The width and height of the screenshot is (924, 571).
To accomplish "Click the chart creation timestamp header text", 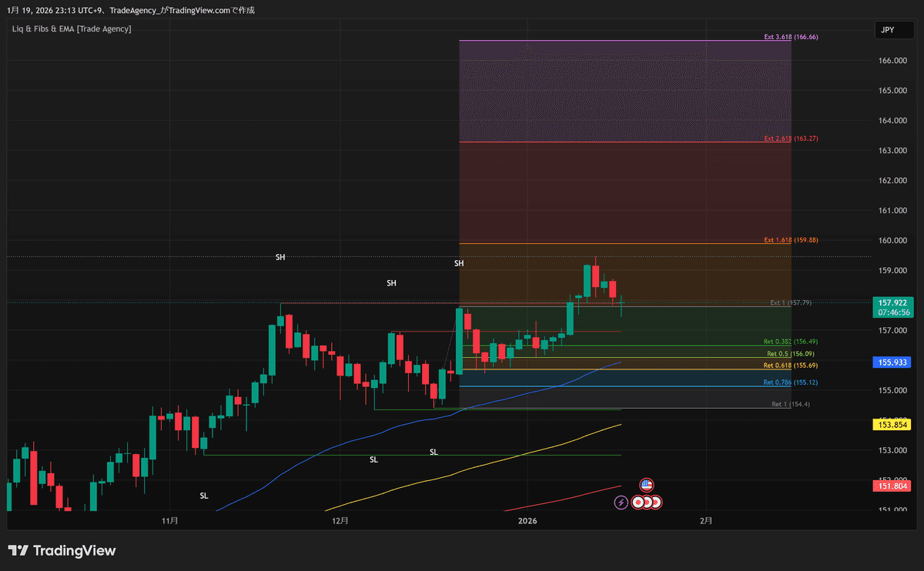I will [x=131, y=10].
